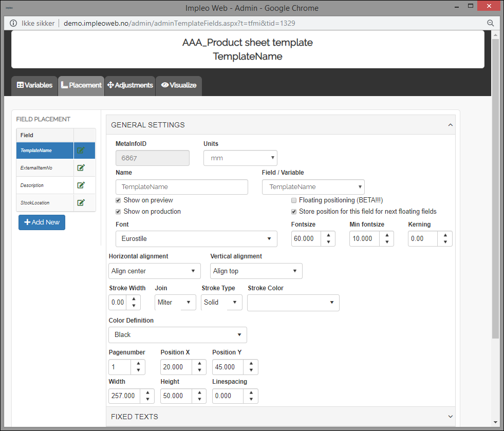Decrease Position X with the down arrow
Screen dimensions: 504x431
(199, 370)
